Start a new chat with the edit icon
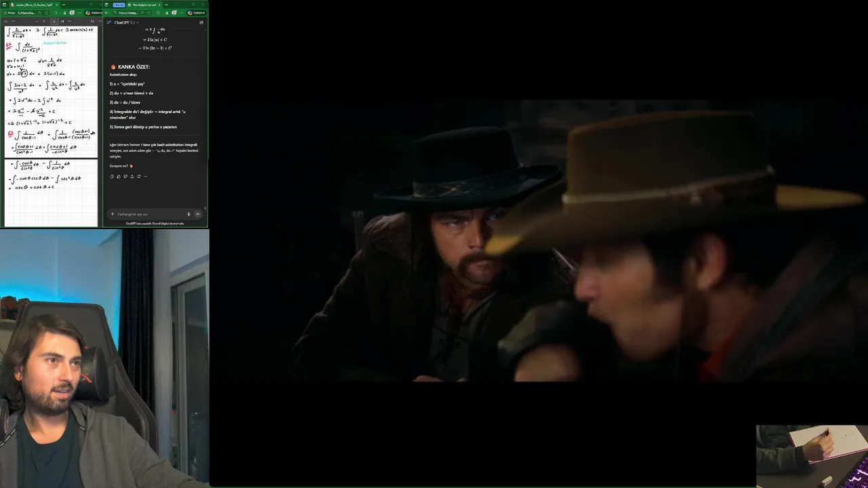Viewport: 868px width, 488px height. (x=201, y=22)
